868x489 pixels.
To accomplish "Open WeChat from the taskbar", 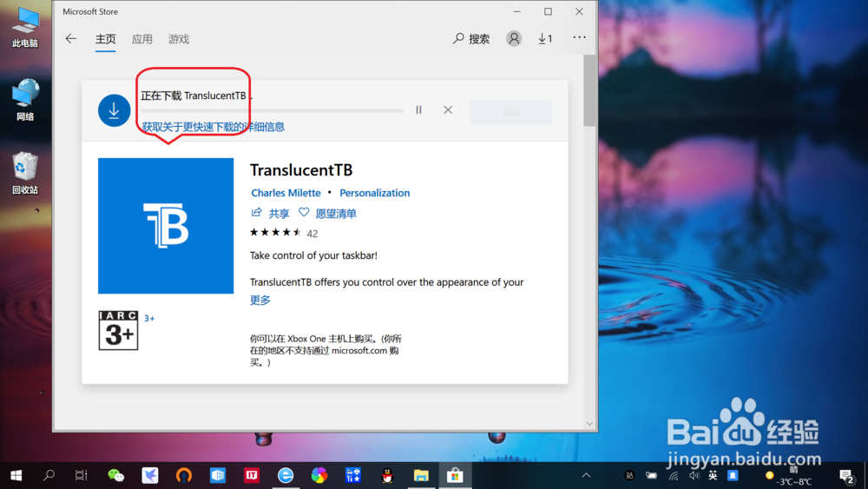I will point(115,475).
